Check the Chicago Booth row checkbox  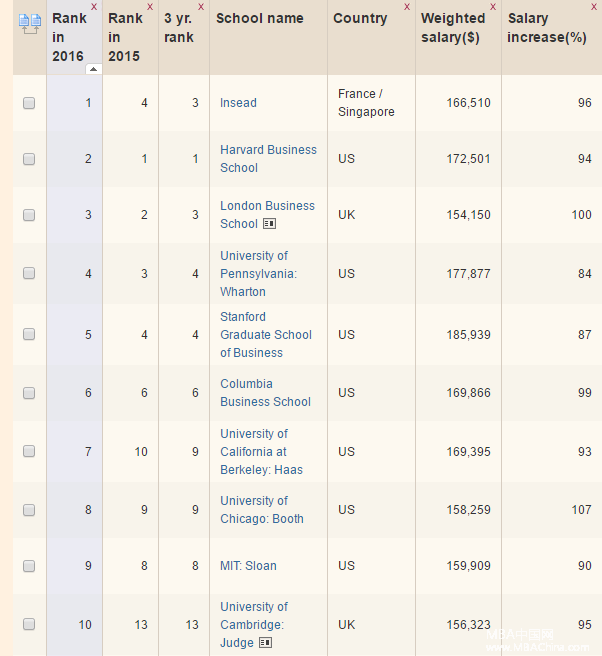point(29,510)
